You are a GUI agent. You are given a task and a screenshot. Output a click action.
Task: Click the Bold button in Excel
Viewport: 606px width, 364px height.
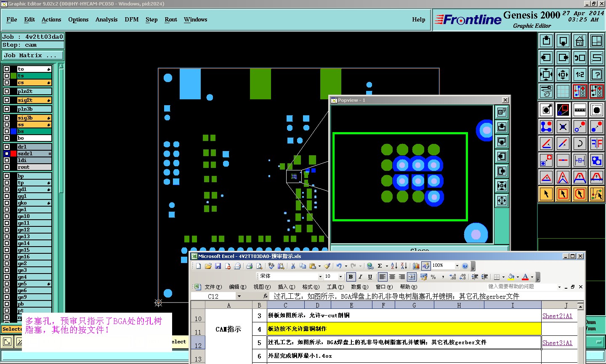(351, 276)
